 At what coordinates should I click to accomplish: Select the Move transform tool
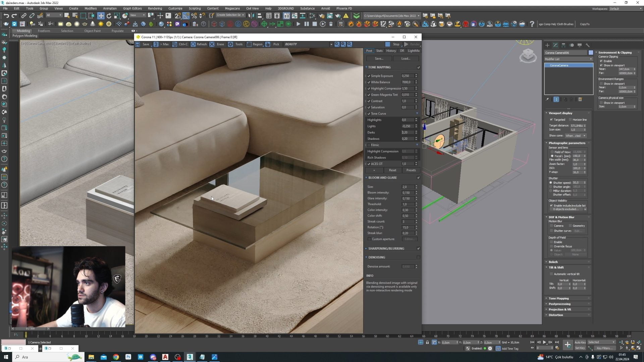101,16
